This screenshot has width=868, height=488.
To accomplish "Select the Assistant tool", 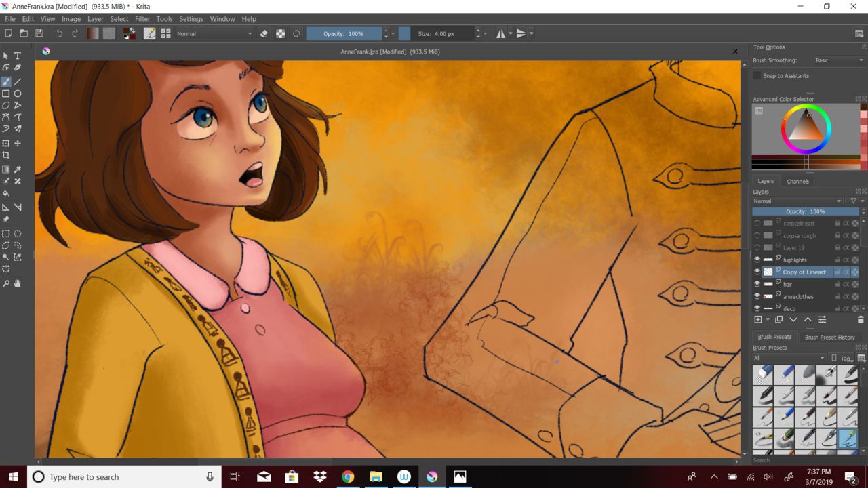I will point(6,207).
